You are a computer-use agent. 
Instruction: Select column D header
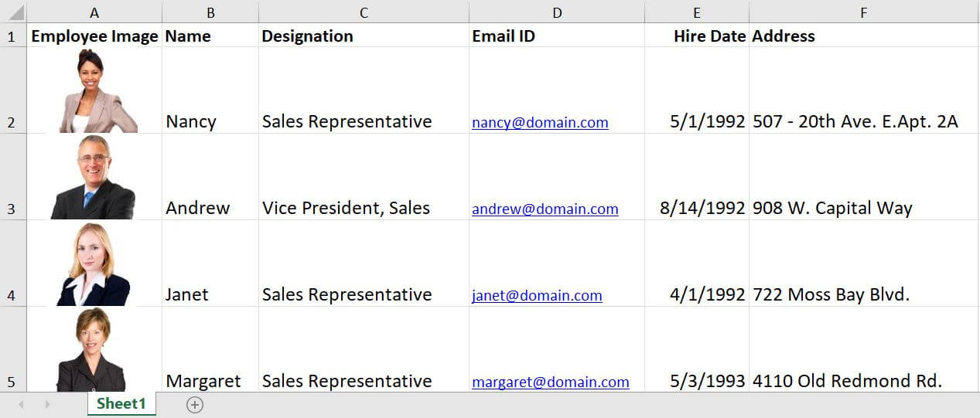557,12
